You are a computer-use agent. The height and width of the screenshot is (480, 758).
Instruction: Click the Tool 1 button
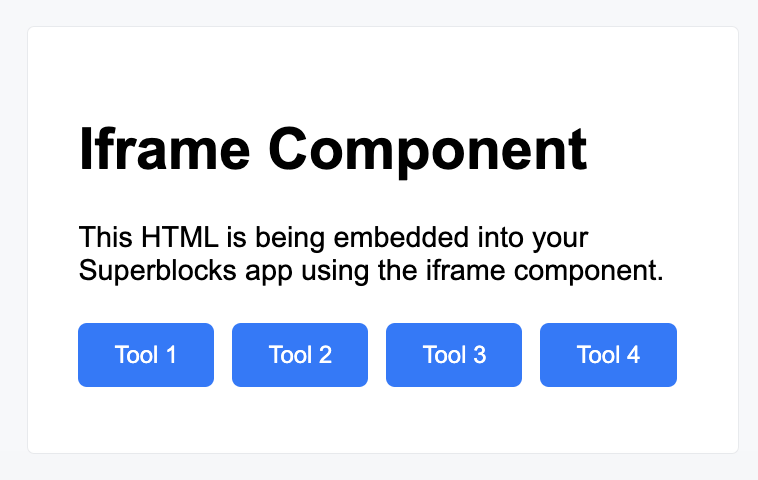[x=146, y=355]
